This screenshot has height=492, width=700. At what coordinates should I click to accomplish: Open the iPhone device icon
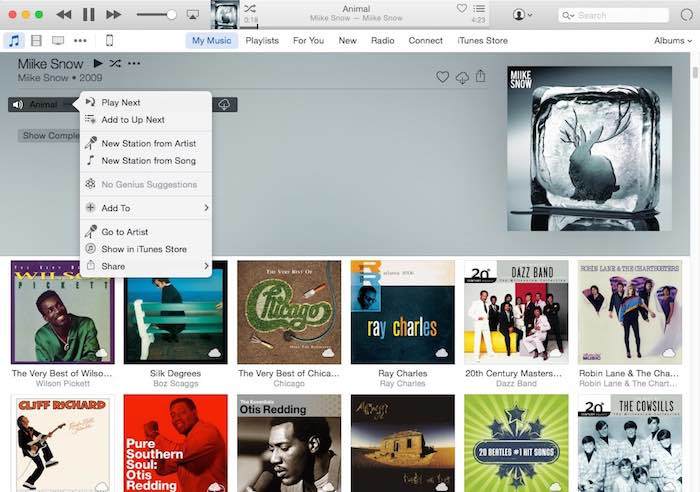click(x=109, y=41)
